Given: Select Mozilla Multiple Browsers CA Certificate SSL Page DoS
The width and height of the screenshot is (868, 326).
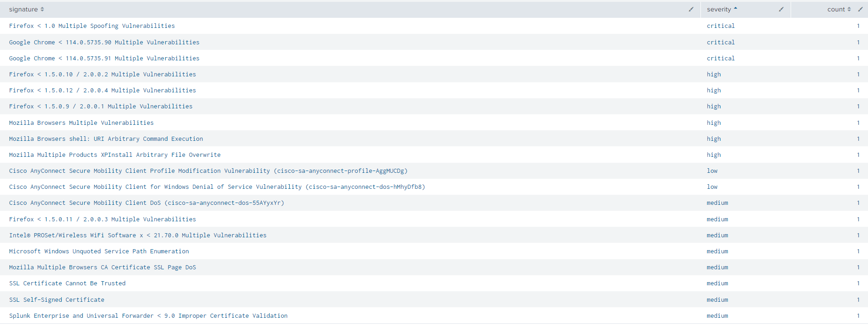Looking at the screenshot, I should click(x=103, y=267).
